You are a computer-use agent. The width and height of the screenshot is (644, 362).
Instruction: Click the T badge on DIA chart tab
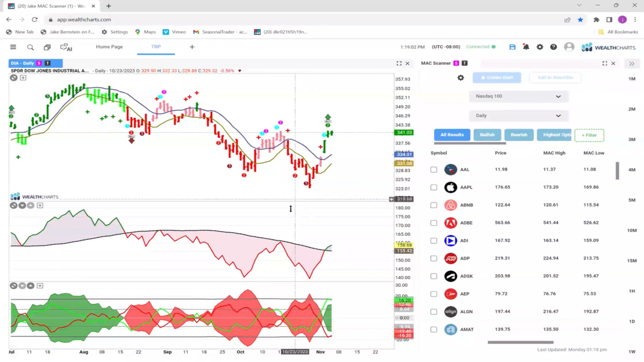pyautogui.click(x=48, y=63)
